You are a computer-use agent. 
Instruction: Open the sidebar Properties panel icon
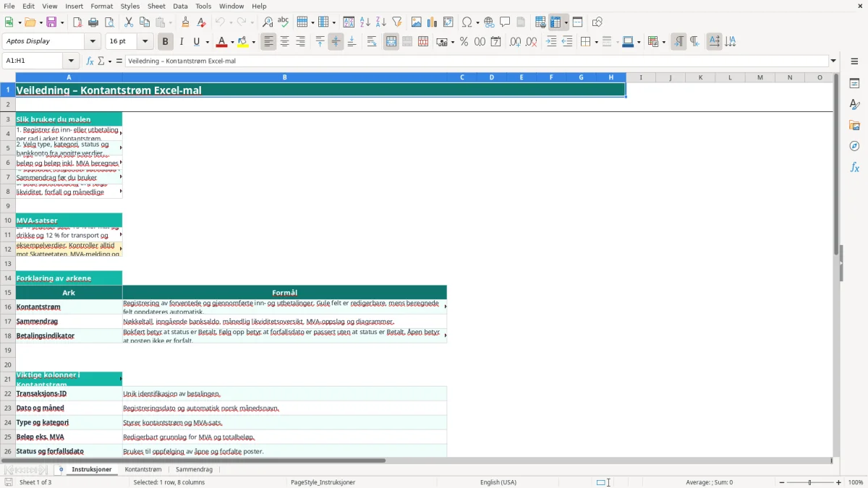(854, 84)
